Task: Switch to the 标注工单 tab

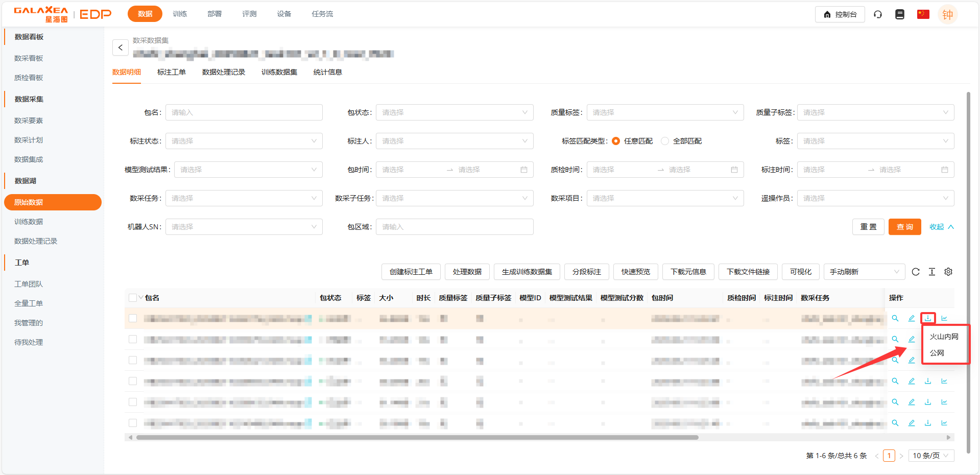Action: point(171,72)
